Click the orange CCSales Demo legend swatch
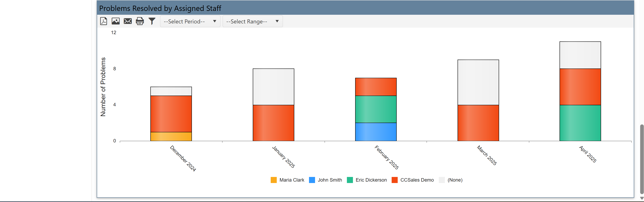The width and height of the screenshot is (644, 202). pos(394,180)
